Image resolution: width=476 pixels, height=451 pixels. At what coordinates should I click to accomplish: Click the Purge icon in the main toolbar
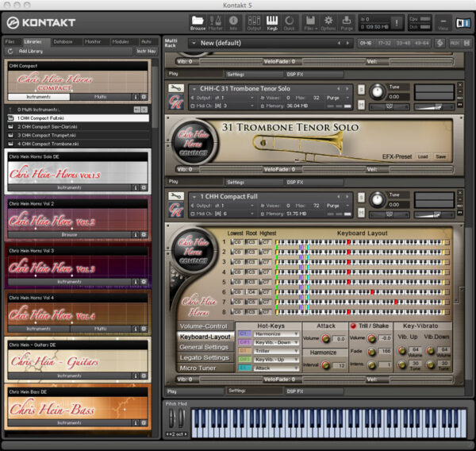coord(347,23)
